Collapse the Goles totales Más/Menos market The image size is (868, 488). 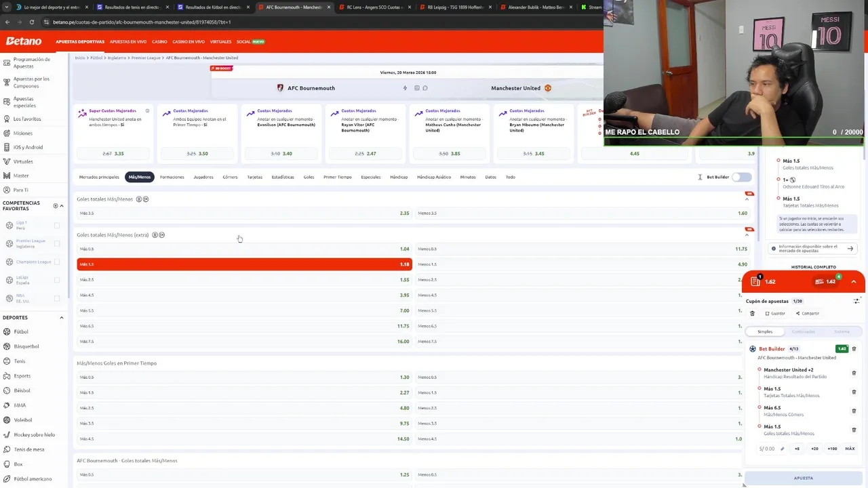[x=747, y=199]
